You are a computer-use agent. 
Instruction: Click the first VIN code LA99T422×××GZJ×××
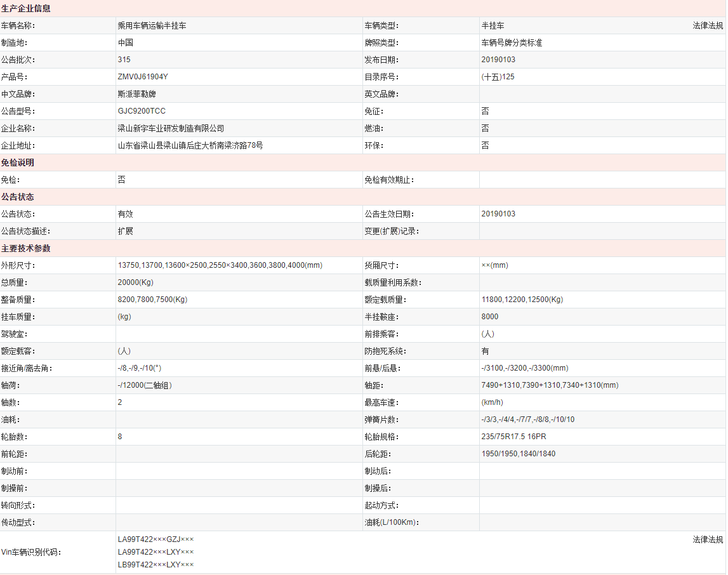click(x=156, y=539)
